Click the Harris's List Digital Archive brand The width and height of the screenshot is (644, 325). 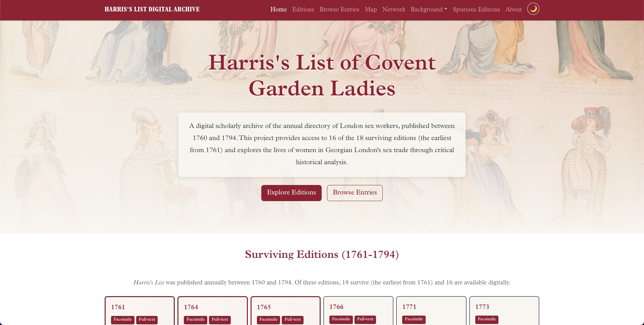tap(152, 9)
